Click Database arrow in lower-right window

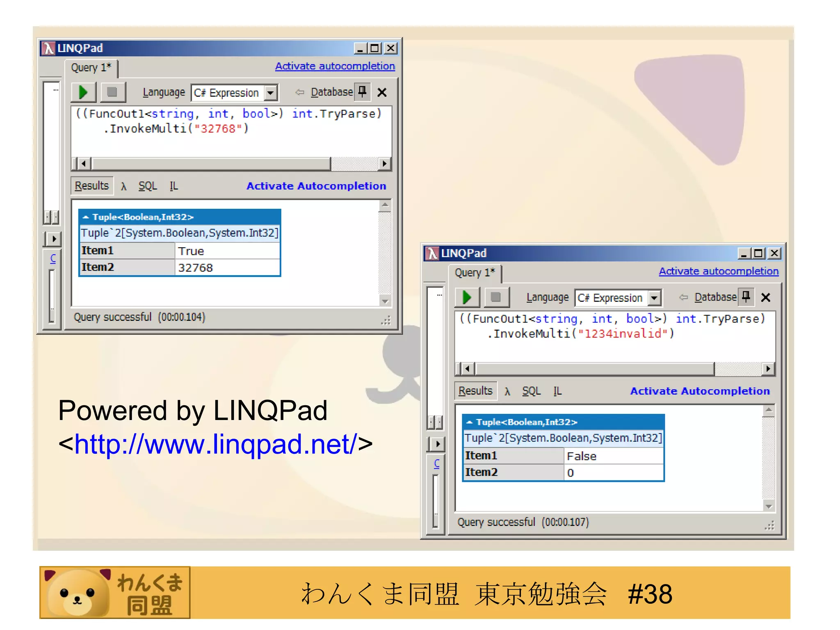coord(683,297)
